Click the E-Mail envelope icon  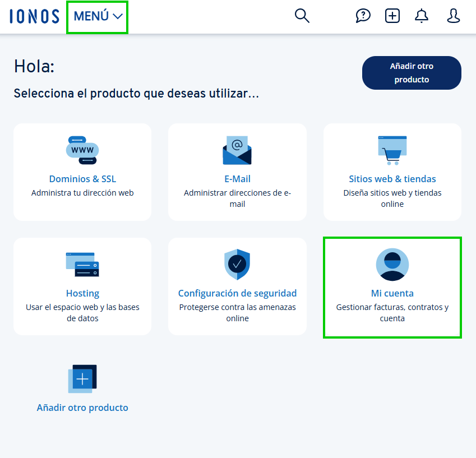click(237, 150)
